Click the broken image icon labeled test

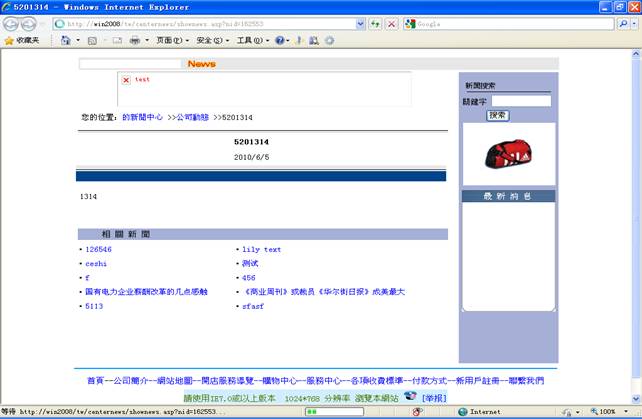click(x=126, y=80)
